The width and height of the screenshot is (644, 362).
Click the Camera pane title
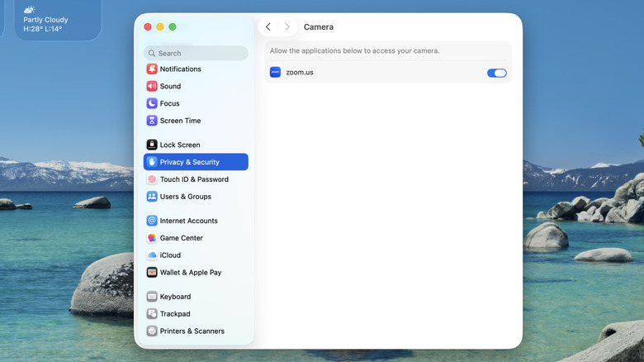pos(319,27)
